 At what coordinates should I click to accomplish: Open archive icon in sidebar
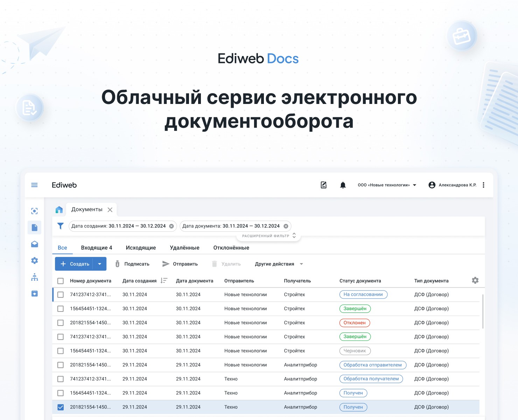(34, 293)
